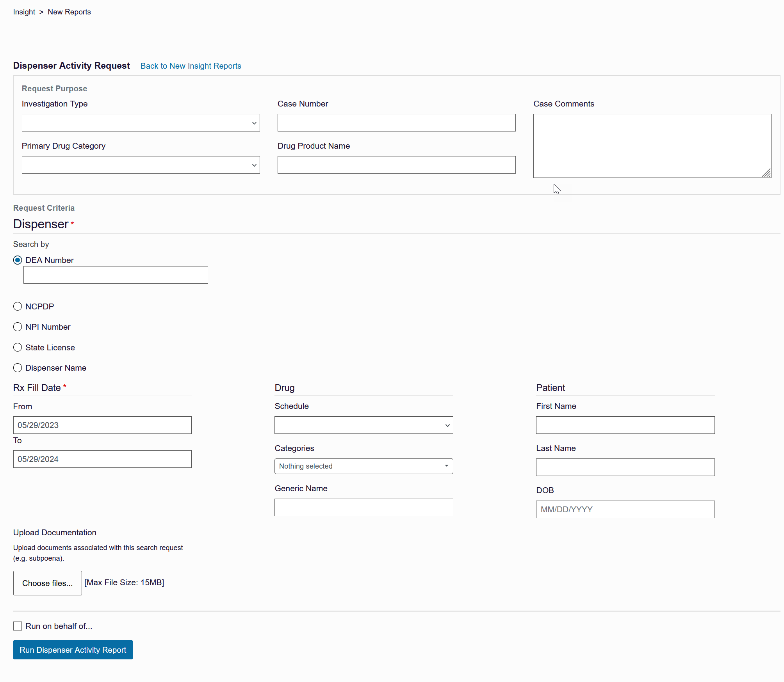Select State License search option
784x682 pixels.
click(18, 347)
